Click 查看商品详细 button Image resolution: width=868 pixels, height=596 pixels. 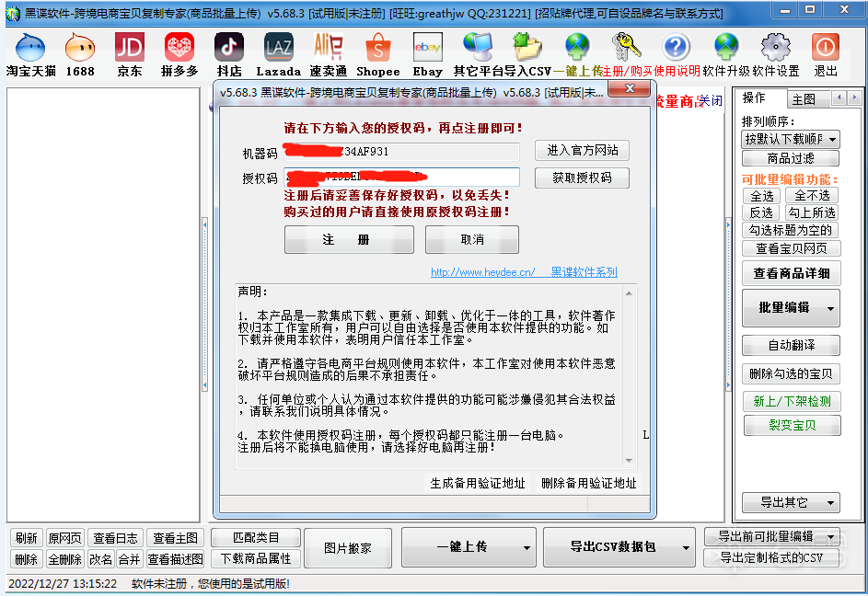791,273
